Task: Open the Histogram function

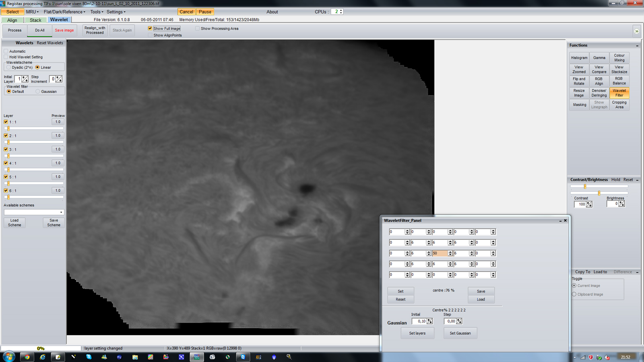Action: pyautogui.click(x=579, y=58)
